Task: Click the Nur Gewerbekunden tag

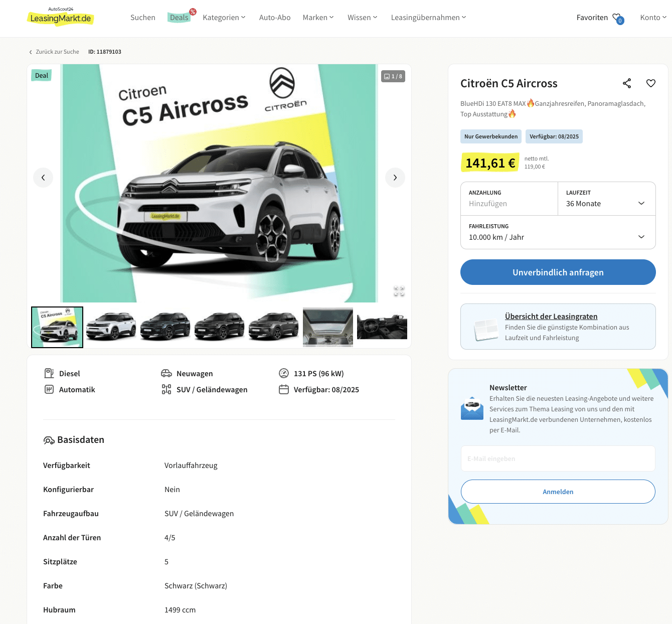Action: pyautogui.click(x=491, y=136)
